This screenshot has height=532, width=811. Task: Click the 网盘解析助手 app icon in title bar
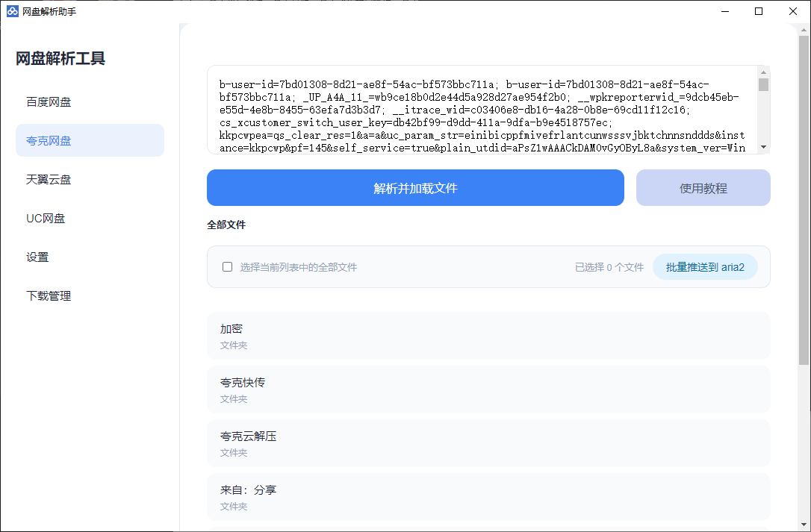[x=12, y=11]
